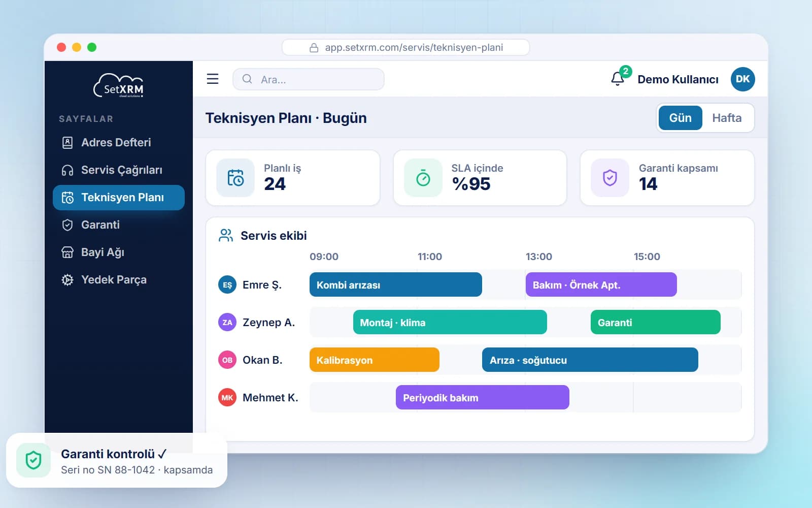The height and width of the screenshot is (508, 812).
Task: Open the DK user avatar
Action: click(x=742, y=79)
